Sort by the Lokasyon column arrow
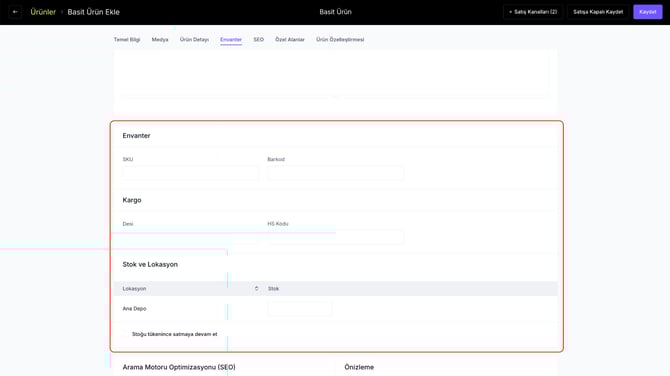This screenshot has width=670, height=376. (256, 288)
